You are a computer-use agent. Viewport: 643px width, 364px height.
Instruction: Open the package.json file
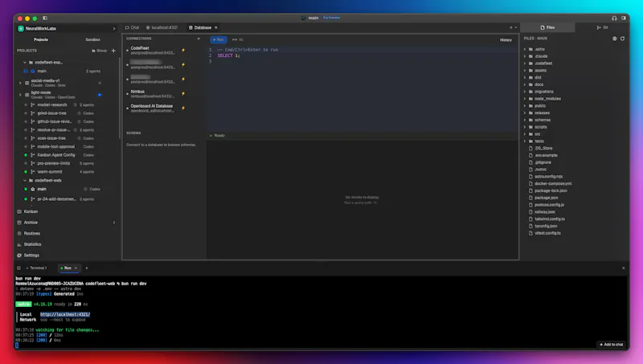547,198
